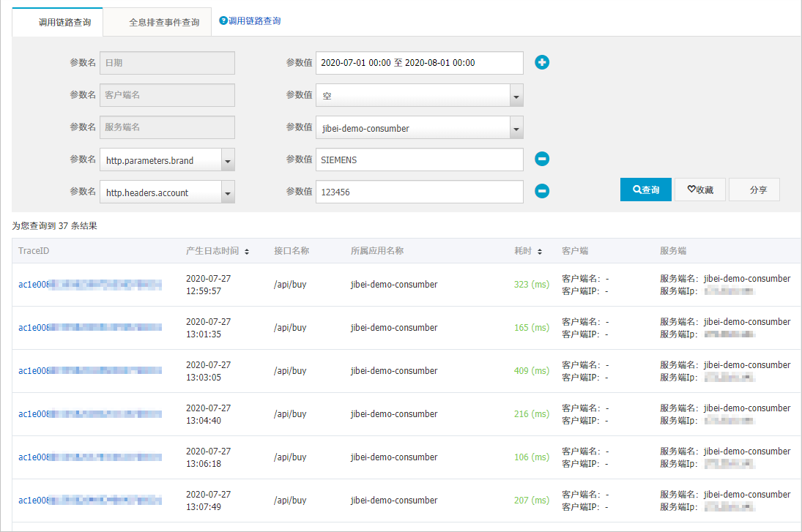Click the disabled 客户端名 parameter name field

[x=167, y=95]
